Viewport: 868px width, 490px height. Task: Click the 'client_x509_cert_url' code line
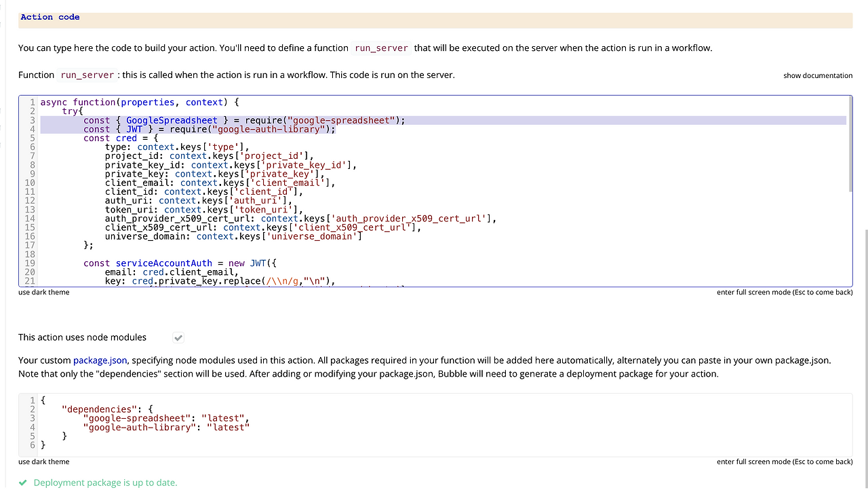[x=263, y=227]
